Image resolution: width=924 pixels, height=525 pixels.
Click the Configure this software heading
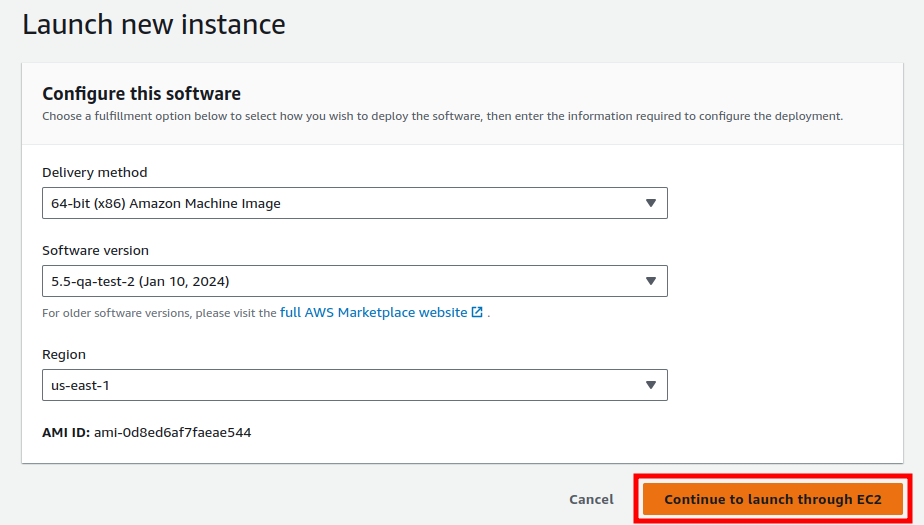[141, 94]
